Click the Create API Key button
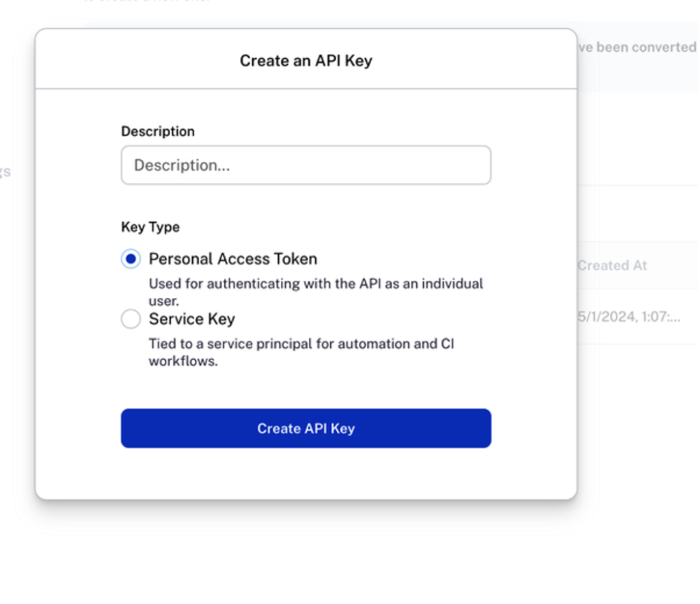 tap(306, 428)
